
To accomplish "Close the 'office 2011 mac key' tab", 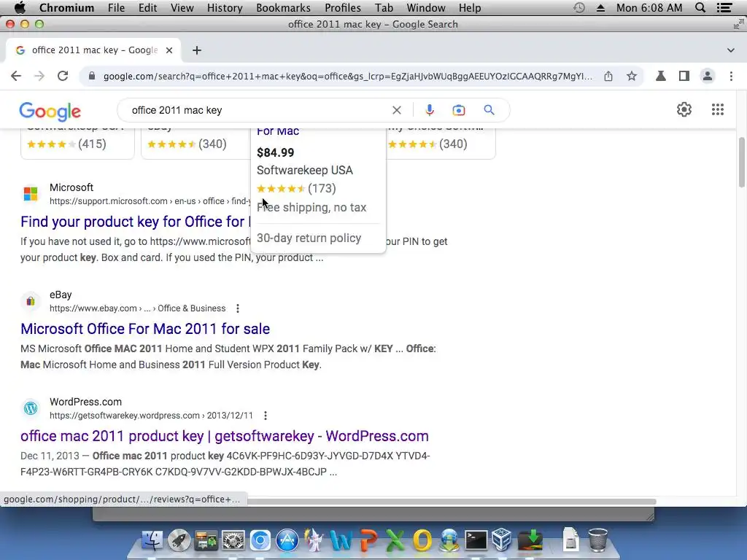I will coord(169,50).
